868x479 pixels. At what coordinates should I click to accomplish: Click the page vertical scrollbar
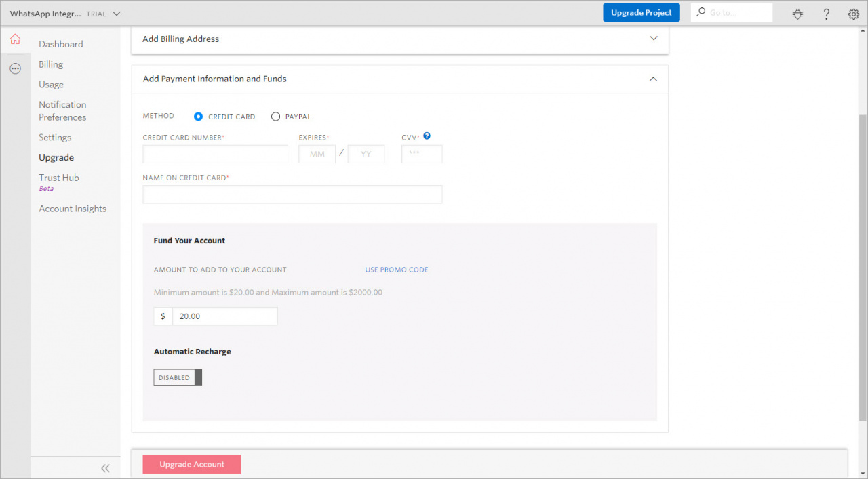coord(863,264)
